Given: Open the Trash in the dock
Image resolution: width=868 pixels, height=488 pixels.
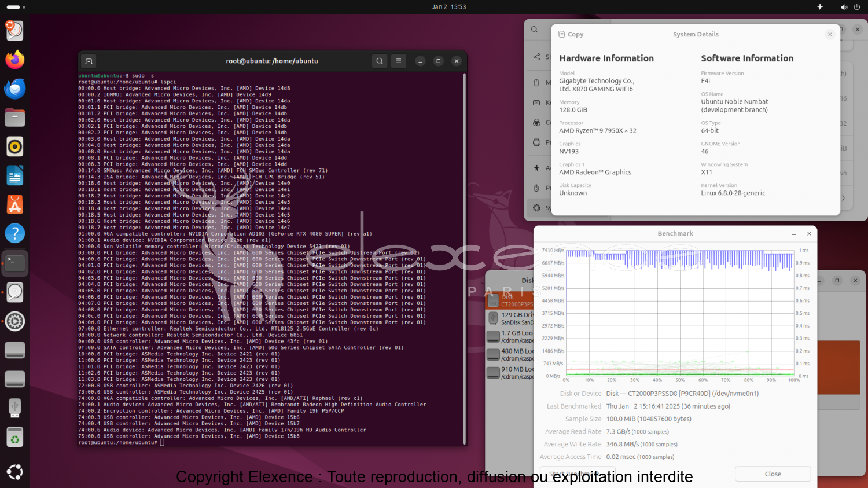Looking at the screenshot, I should 14,437.
